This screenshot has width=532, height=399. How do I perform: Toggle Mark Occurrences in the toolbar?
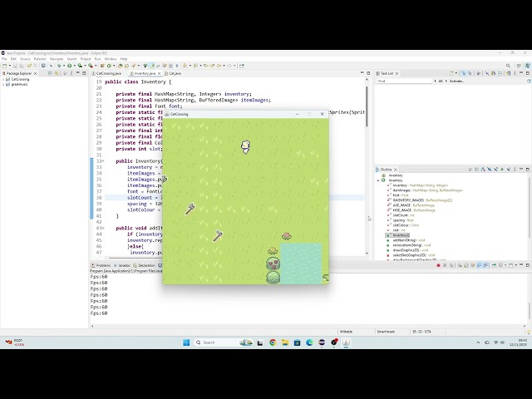coord(152,66)
